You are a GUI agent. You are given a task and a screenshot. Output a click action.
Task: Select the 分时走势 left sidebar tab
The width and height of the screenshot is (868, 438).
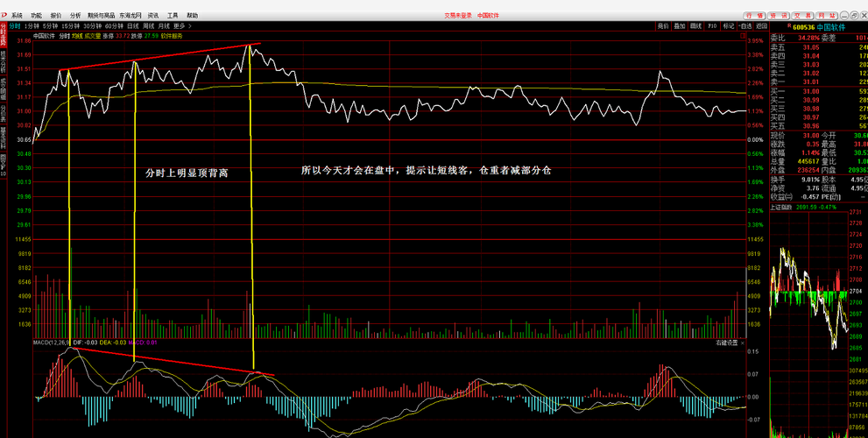[4, 35]
